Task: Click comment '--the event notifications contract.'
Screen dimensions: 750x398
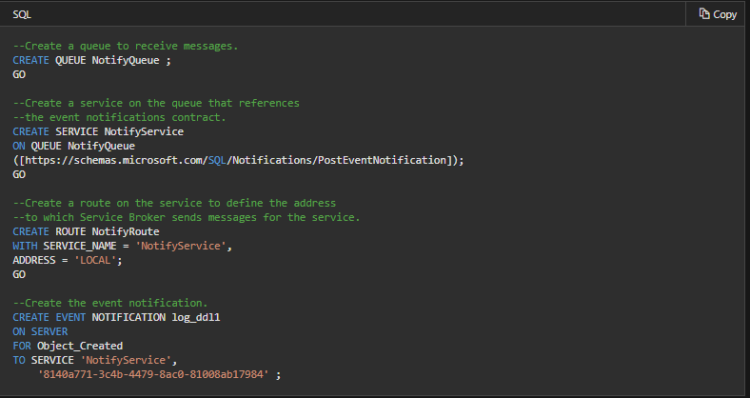Action: point(120,117)
